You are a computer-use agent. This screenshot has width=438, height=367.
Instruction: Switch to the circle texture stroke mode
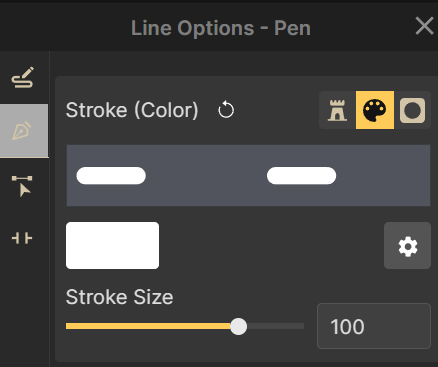[413, 110]
